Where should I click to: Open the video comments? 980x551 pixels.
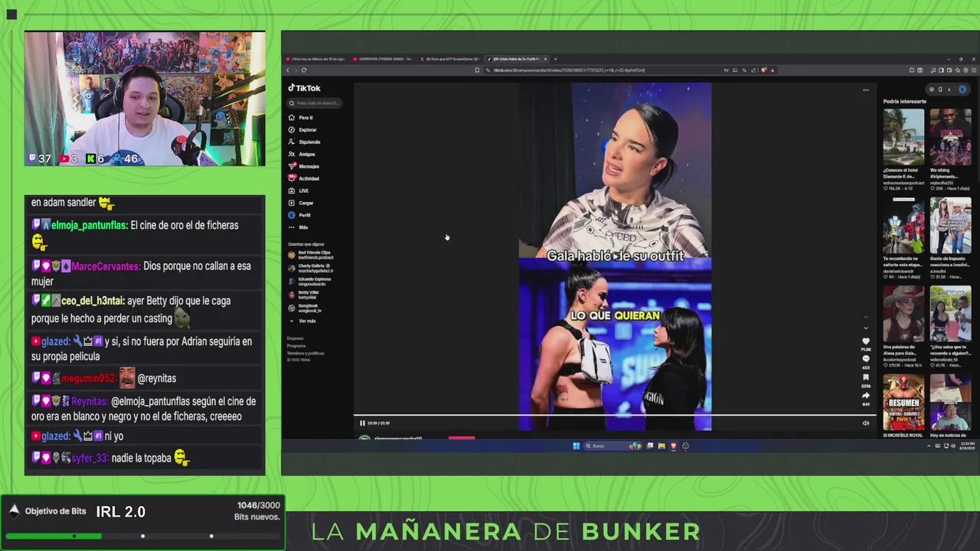(x=866, y=359)
